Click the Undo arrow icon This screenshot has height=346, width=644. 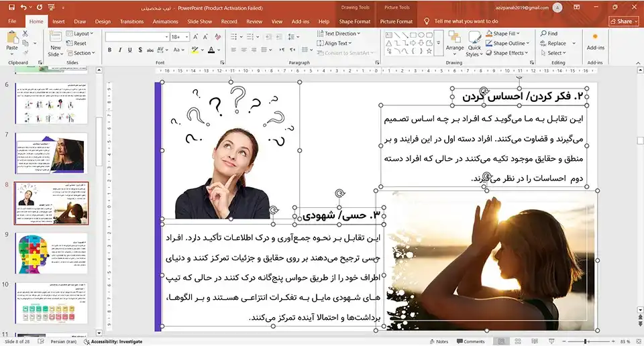click(x=23, y=7)
